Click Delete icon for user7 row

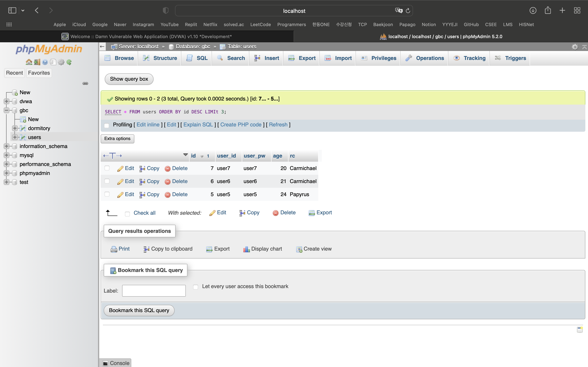(x=167, y=169)
